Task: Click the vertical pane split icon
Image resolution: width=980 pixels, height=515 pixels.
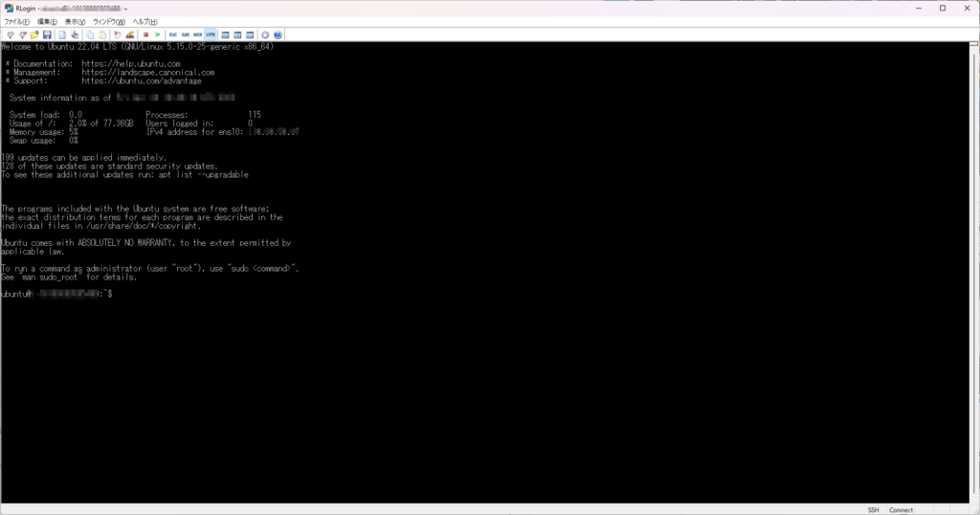Action: click(237, 35)
